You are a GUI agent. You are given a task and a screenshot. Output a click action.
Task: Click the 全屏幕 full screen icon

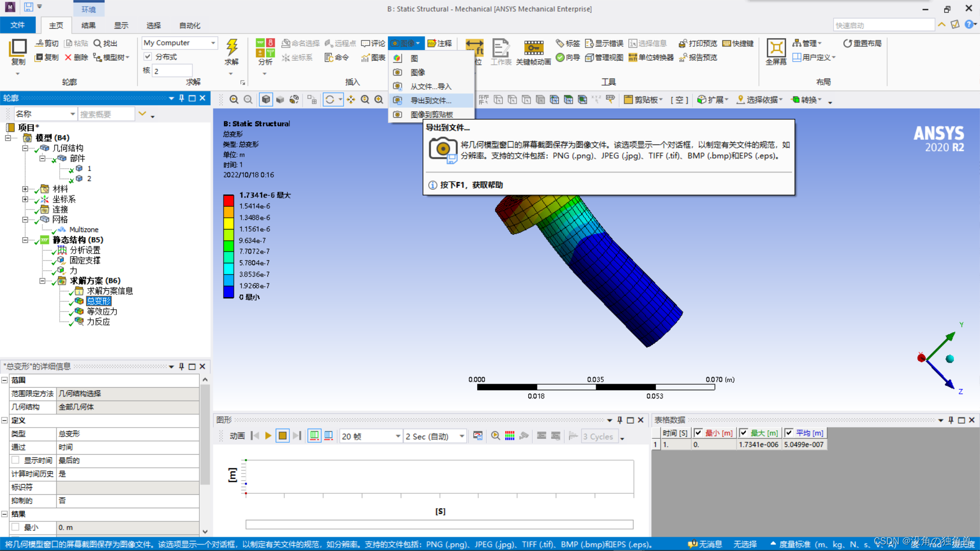tap(776, 48)
